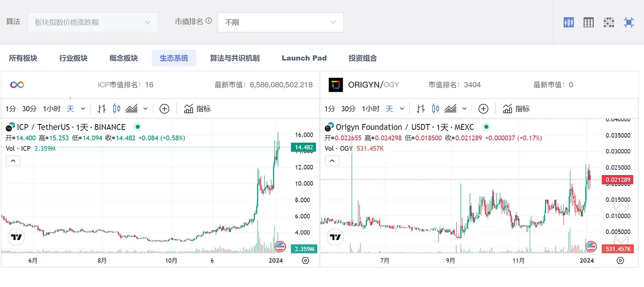Switch to the 行业板块 tab
Viewport: 644px width, 287px height.
(72, 58)
